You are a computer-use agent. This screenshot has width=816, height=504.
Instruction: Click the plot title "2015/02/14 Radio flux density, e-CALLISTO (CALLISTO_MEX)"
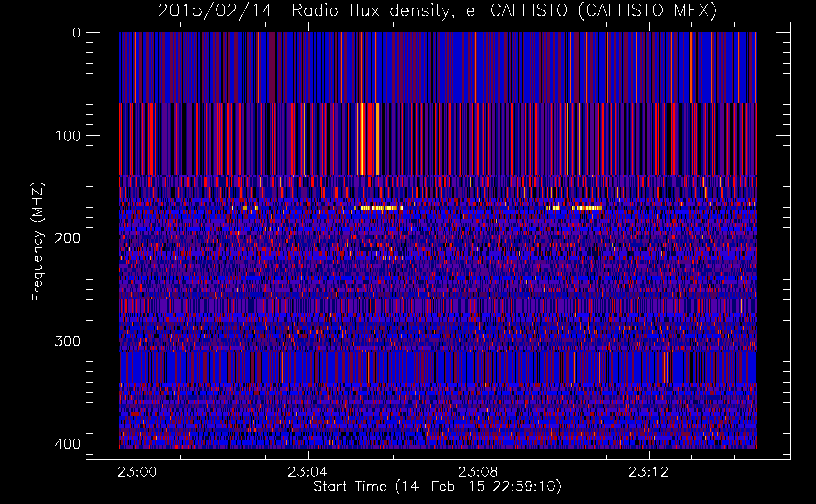coord(437,10)
